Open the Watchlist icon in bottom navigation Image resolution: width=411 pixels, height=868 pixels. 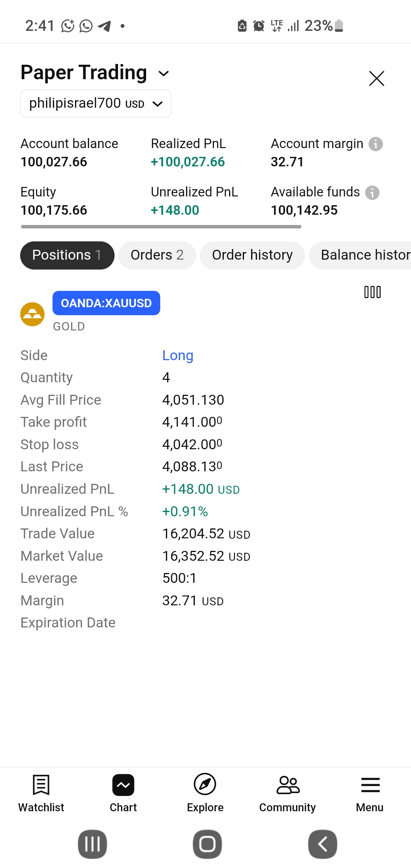tap(41, 785)
